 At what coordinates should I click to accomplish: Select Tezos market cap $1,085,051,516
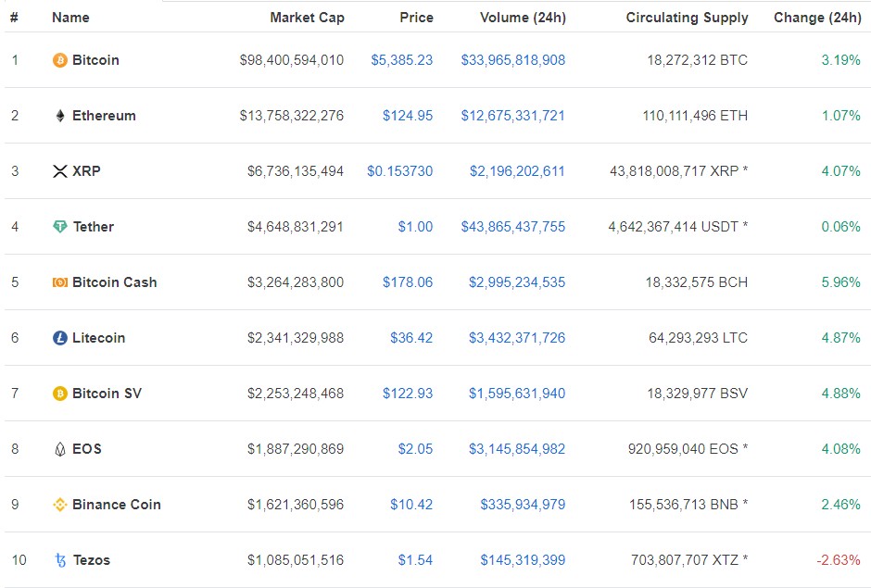[296, 559]
